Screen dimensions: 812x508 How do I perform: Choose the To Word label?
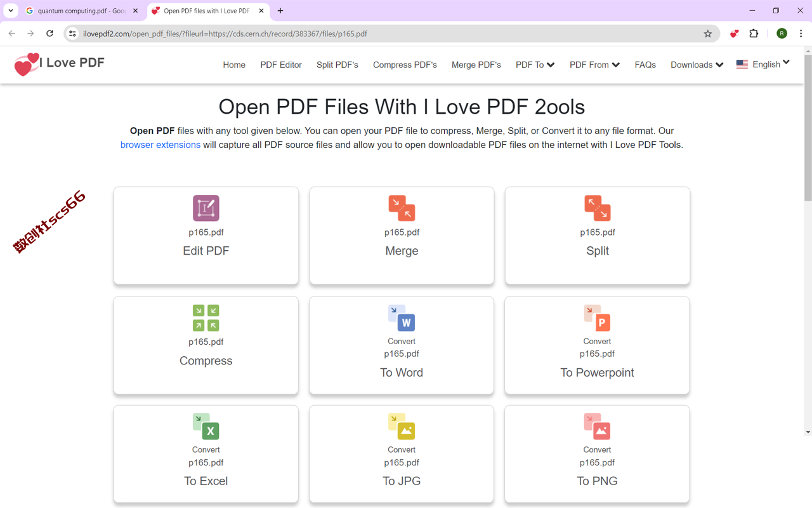pyautogui.click(x=402, y=373)
